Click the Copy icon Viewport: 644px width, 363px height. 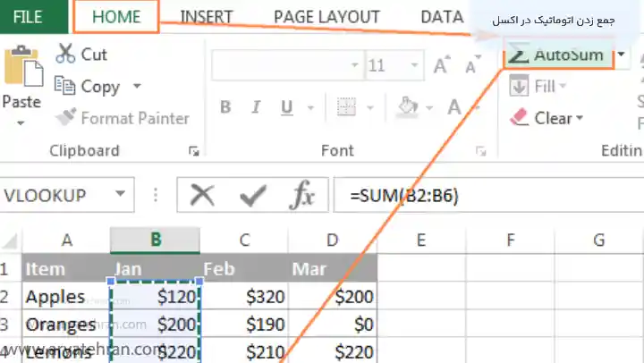65,86
